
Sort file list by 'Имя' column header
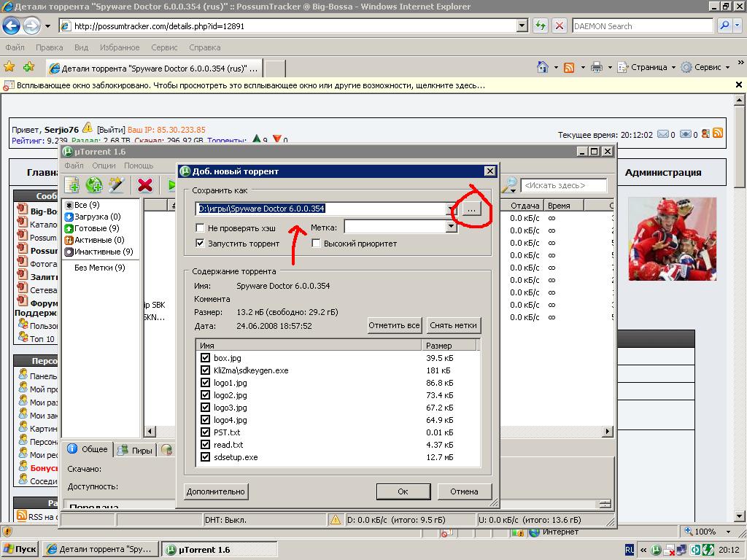coord(309,345)
